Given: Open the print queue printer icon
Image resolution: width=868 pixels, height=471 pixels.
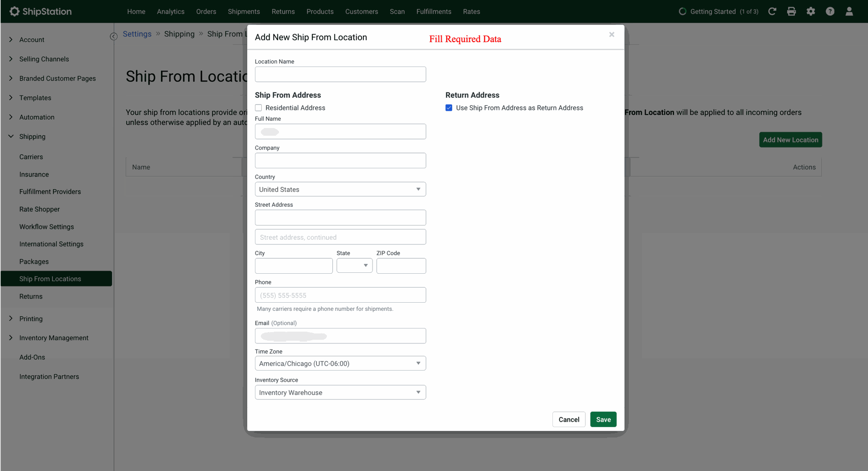Looking at the screenshot, I should tap(791, 11).
